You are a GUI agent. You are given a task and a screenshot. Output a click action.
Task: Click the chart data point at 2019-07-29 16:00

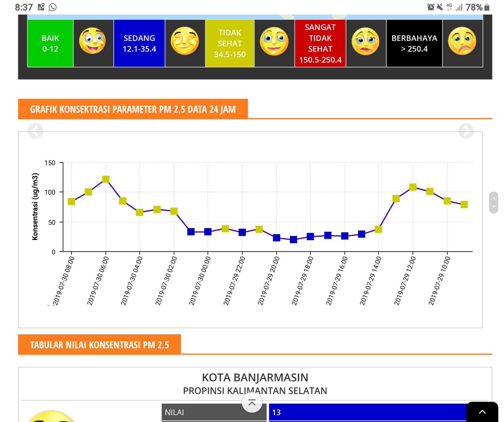point(345,236)
